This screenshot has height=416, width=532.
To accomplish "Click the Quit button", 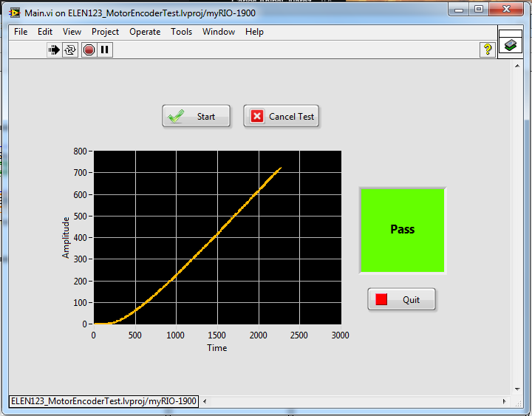I will (401, 299).
